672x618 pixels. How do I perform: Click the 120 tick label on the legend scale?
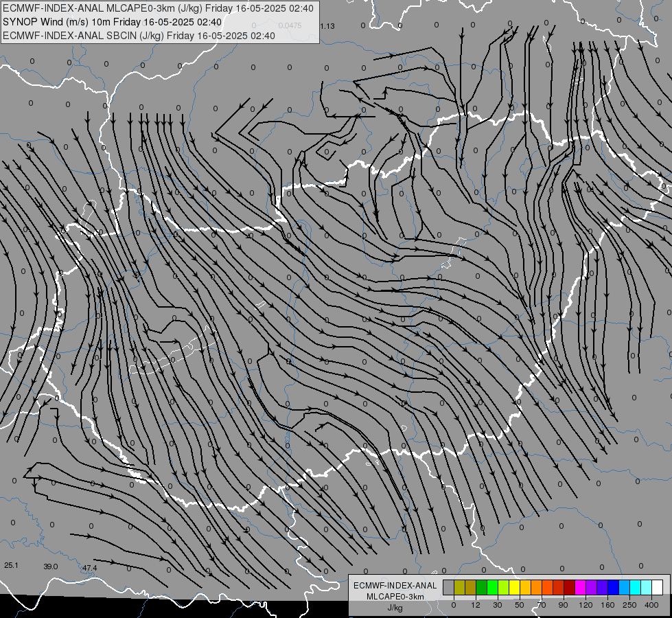click(586, 605)
